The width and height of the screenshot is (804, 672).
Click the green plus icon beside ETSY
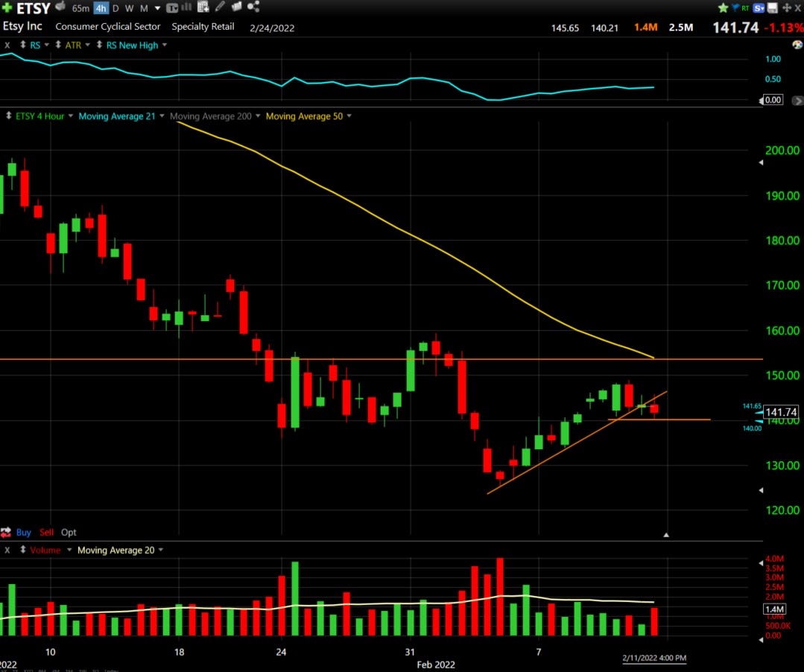(7, 7)
